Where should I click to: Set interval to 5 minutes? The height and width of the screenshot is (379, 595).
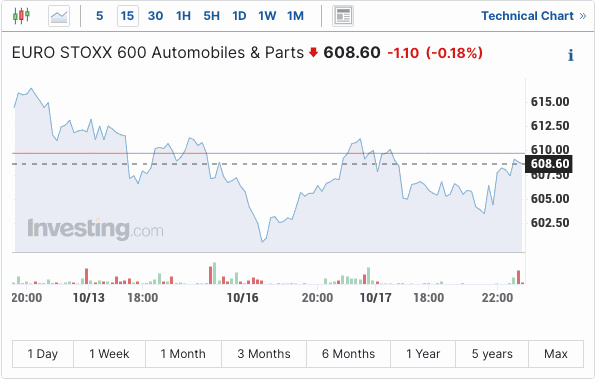point(99,16)
